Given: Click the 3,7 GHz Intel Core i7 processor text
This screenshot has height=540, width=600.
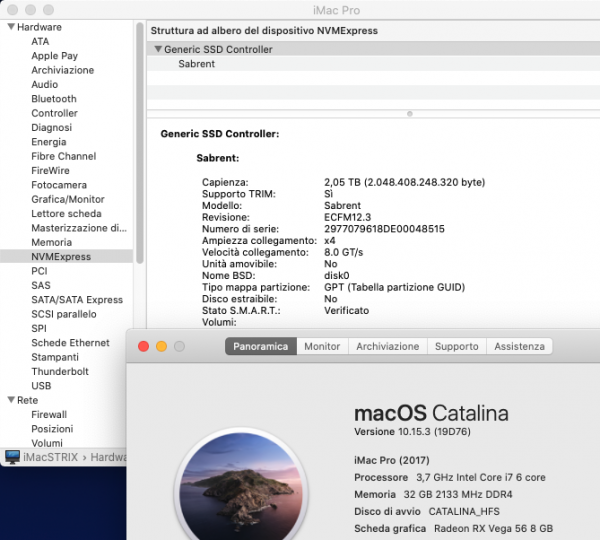Looking at the screenshot, I should pos(481,478).
